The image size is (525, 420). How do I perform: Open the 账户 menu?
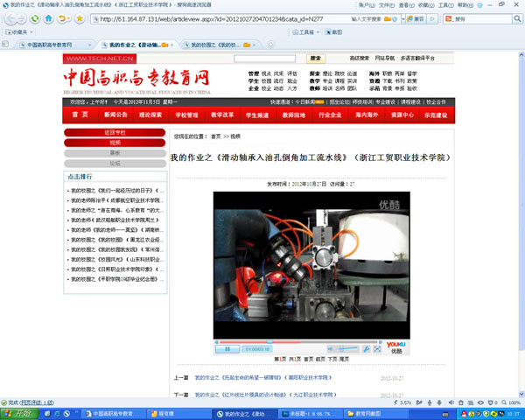tap(367, 5)
